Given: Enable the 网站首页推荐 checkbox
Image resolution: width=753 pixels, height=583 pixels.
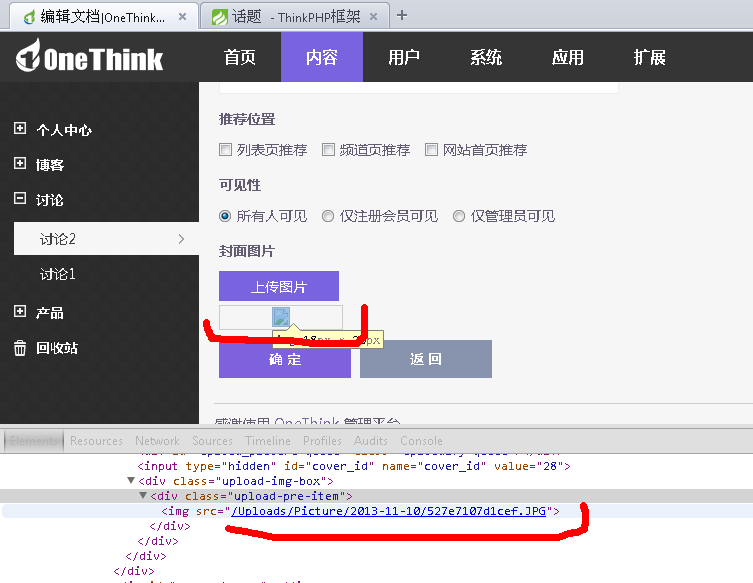Looking at the screenshot, I should [x=432, y=150].
